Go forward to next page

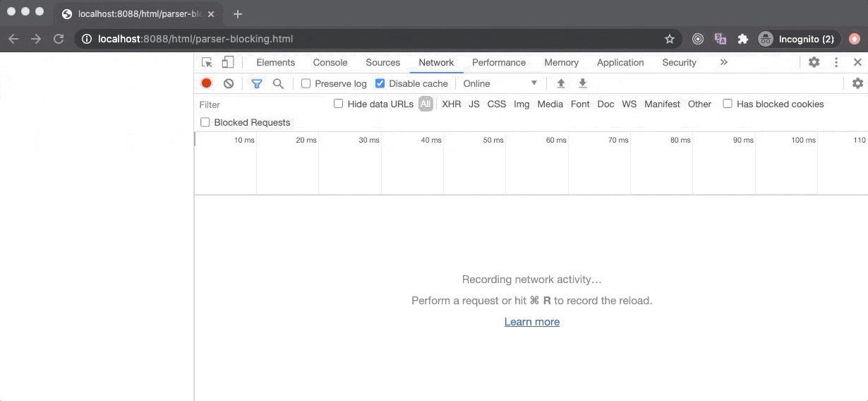(36, 39)
